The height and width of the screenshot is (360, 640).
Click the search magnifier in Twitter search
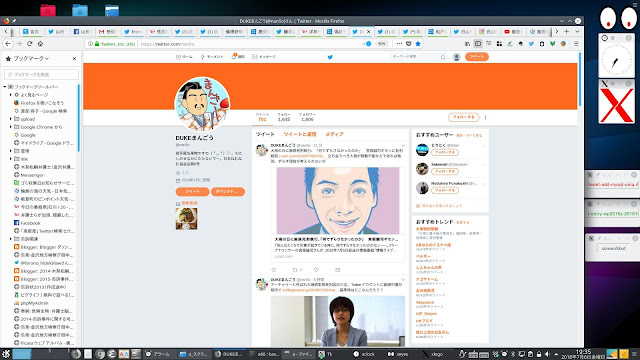coord(443,57)
